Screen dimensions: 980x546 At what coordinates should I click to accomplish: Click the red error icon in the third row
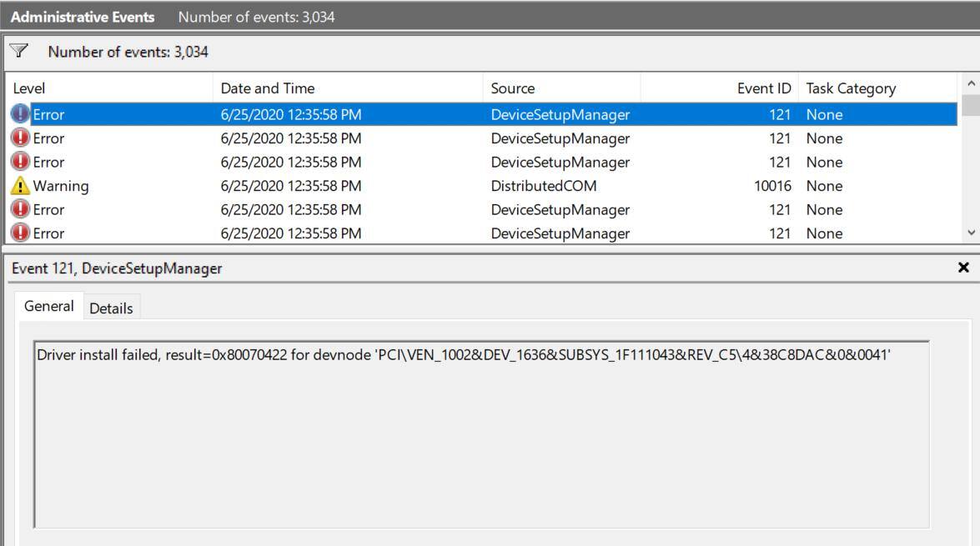click(x=21, y=163)
